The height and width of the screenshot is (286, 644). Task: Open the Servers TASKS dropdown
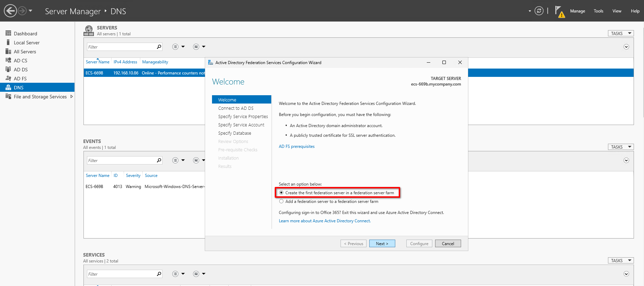(620, 33)
